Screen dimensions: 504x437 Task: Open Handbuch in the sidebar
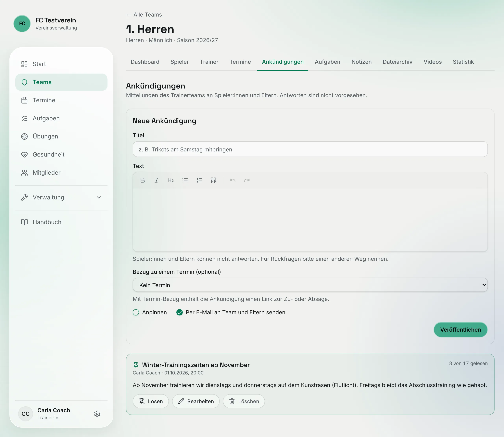[x=61, y=222]
